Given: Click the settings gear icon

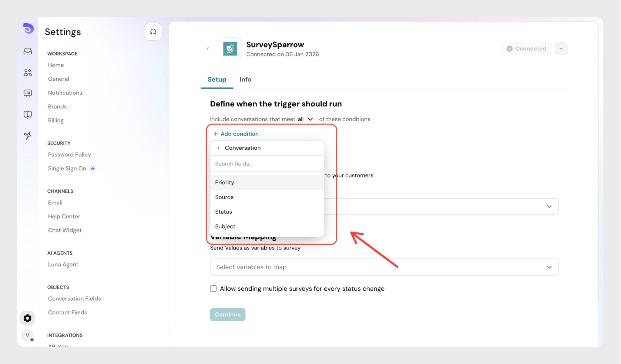Looking at the screenshot, I should point(28,318).
